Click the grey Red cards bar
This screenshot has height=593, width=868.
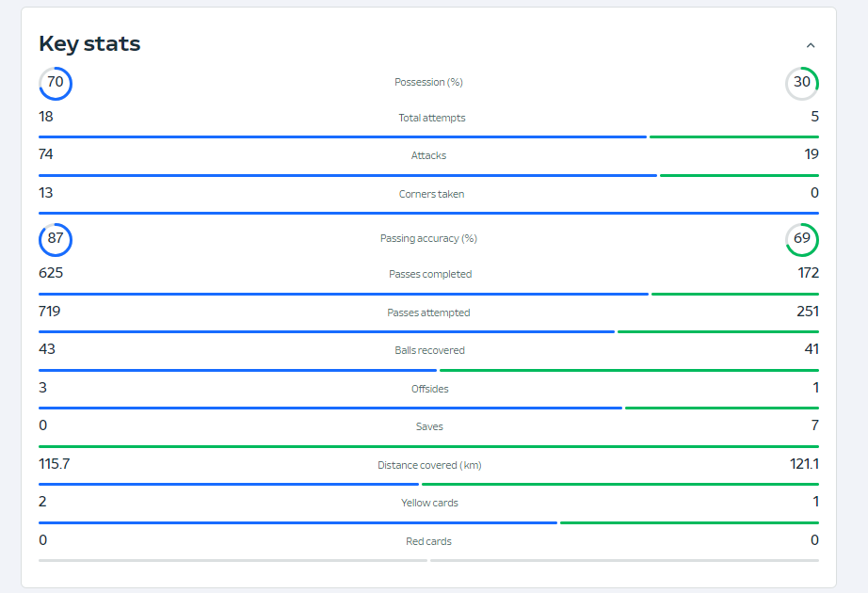(428, 560)
